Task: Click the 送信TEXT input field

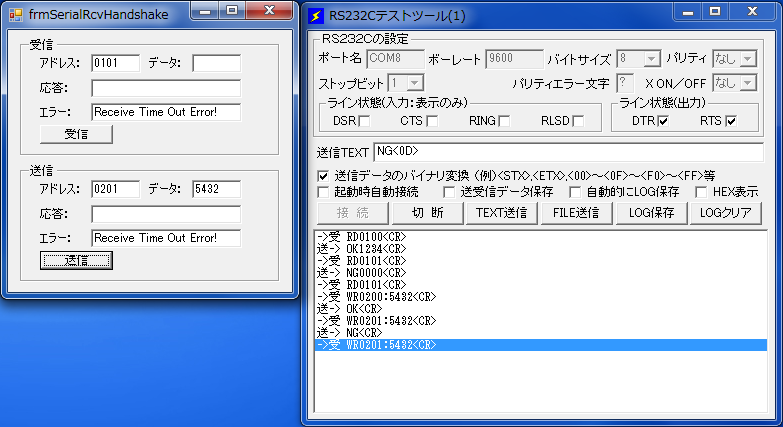Action: pyautogui.click(x=568, y=152)
